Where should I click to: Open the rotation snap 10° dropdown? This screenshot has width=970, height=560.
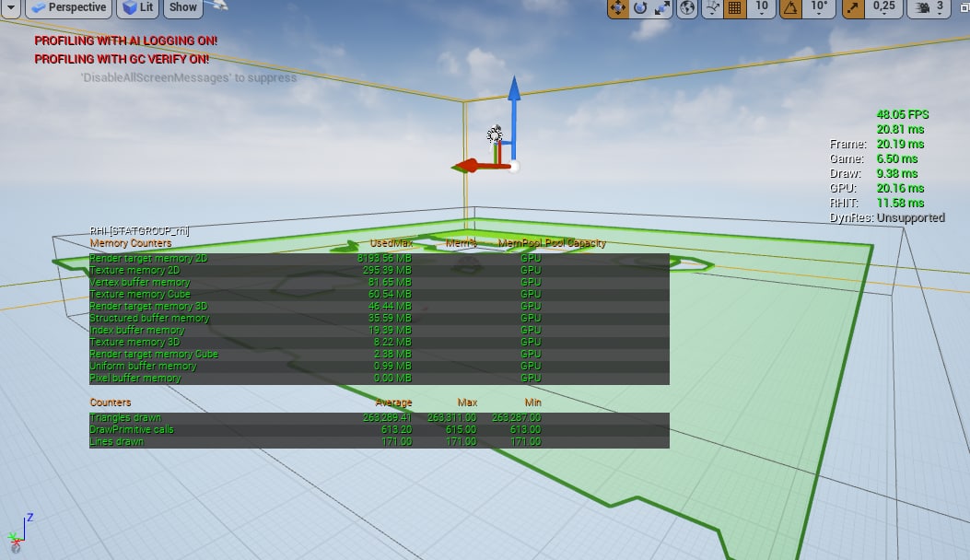coord(819,8)
